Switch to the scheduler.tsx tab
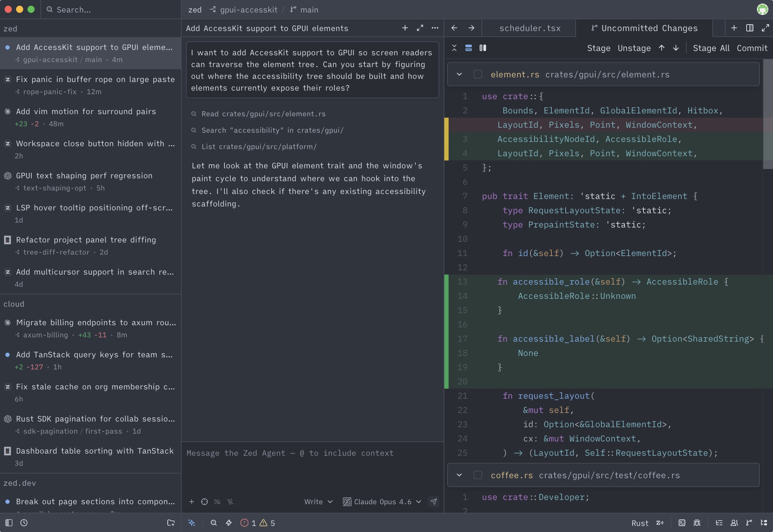 530,28
